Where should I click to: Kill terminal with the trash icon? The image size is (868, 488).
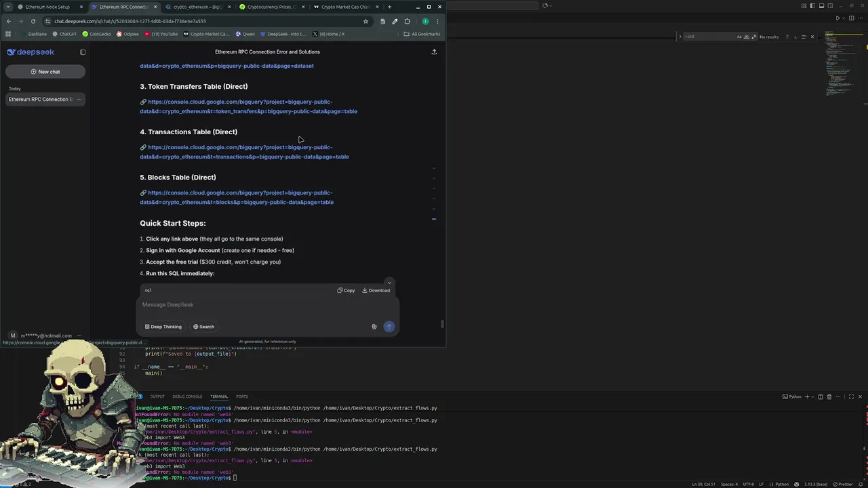coord(829,396)
